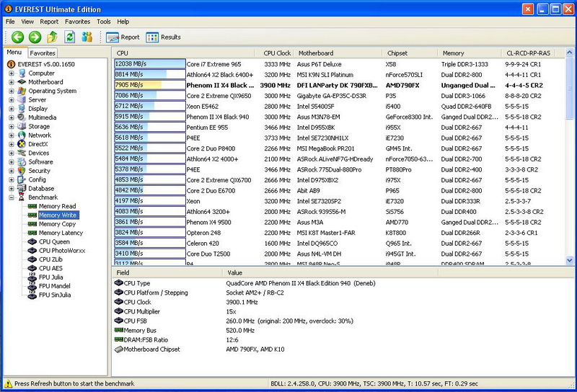Screen dimensions: 577x392
Task: Select CPU PhotoWorxx benchmark
Action: pyautogui.click(x=62, y=251)
